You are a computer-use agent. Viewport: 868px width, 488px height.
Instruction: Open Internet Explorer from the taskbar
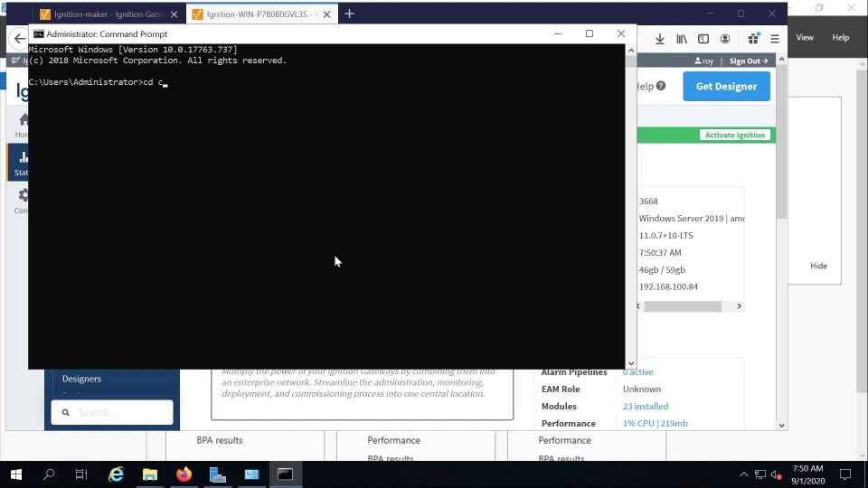click(116, 474)
